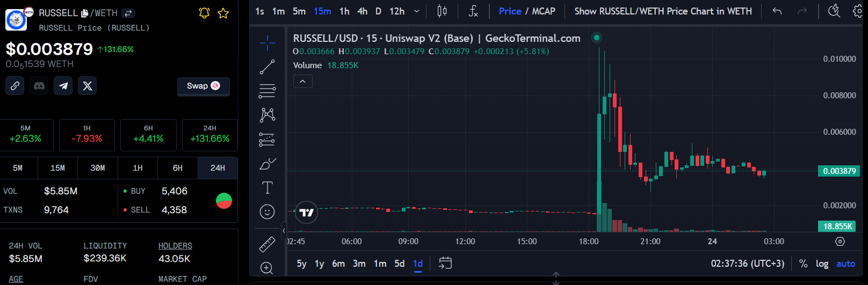Select the 5M stats tab
Image resolution: width=868 pixels, height=285 pixels.
click(x=18, y=168)
